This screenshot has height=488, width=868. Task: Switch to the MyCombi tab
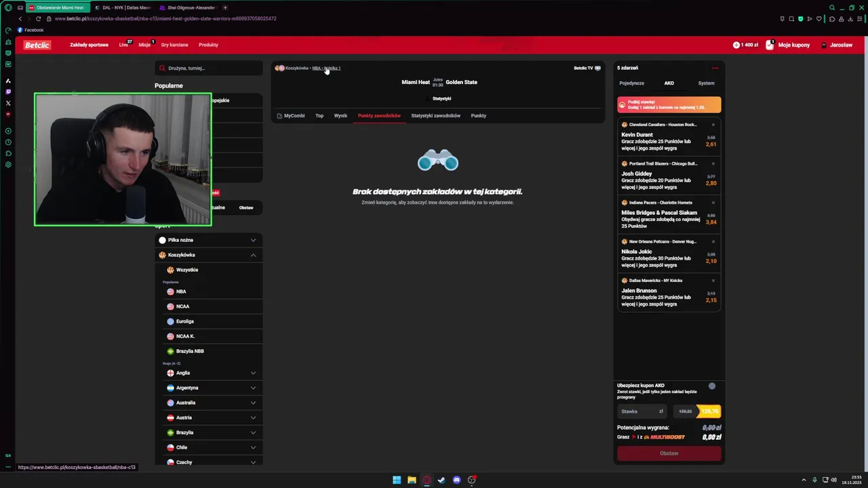tap(291, 116)
